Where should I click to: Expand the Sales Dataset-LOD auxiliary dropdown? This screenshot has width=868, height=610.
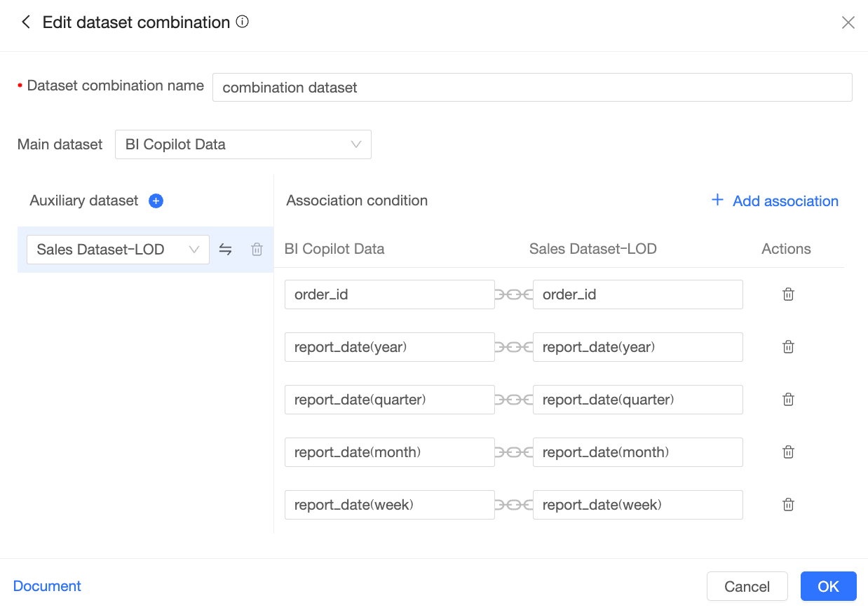(x=118, y=250)
